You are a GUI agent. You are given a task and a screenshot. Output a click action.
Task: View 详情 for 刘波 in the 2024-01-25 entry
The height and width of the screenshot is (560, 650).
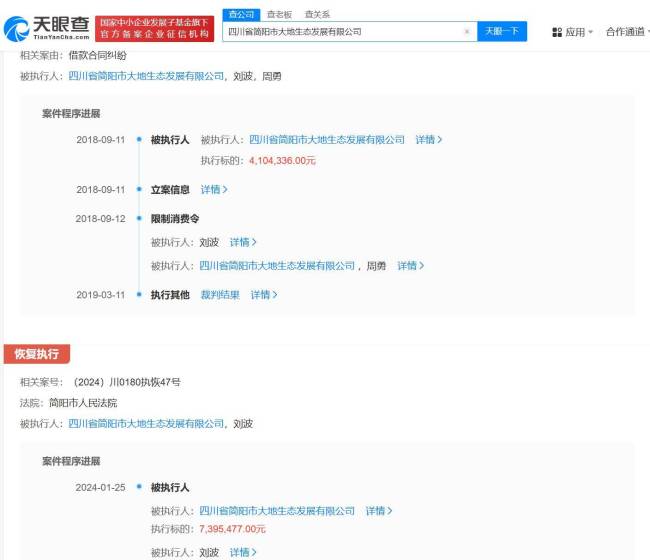[243, 552]
